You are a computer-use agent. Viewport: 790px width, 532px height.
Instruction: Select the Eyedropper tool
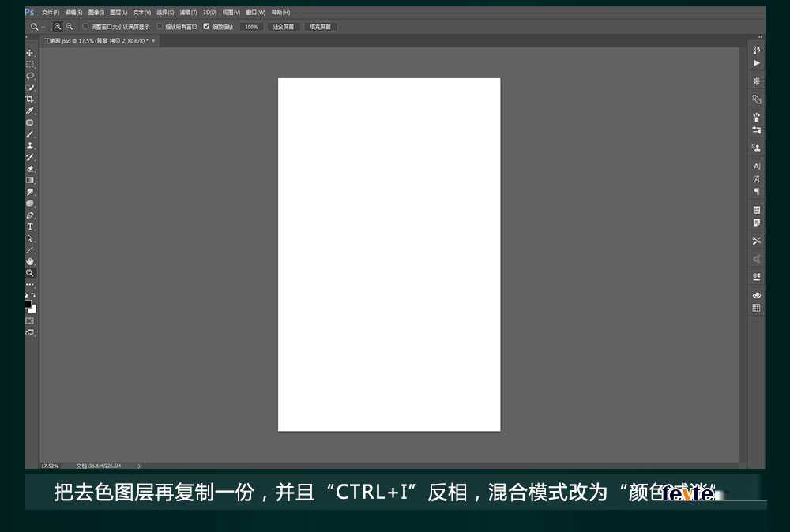(x=30, y=111)
